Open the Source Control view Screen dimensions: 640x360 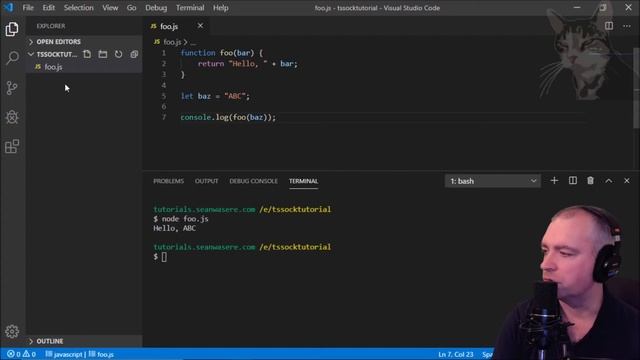coord(12,88)
